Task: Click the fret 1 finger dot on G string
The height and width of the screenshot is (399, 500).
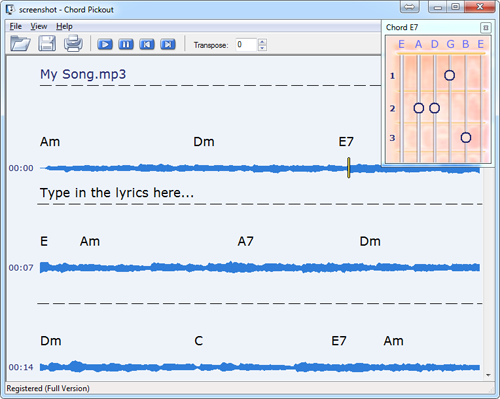Action: [x=449, y=75]
